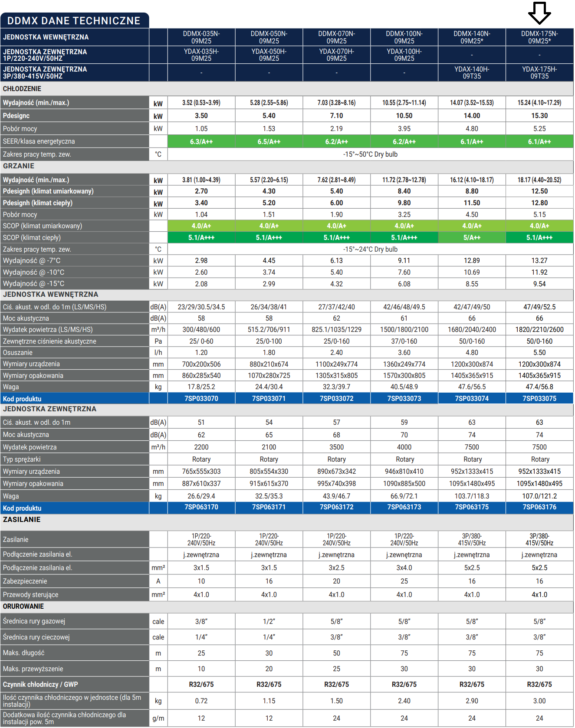Click Pdesignh warm climate value 11.50
The height and width of the screenshot is (728, 575).
472,203
